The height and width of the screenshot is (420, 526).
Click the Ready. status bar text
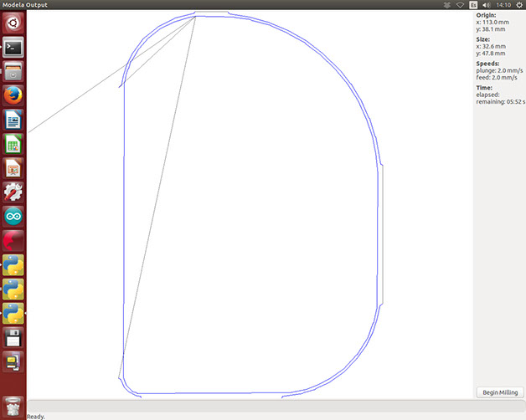click(x=35, y=417)
